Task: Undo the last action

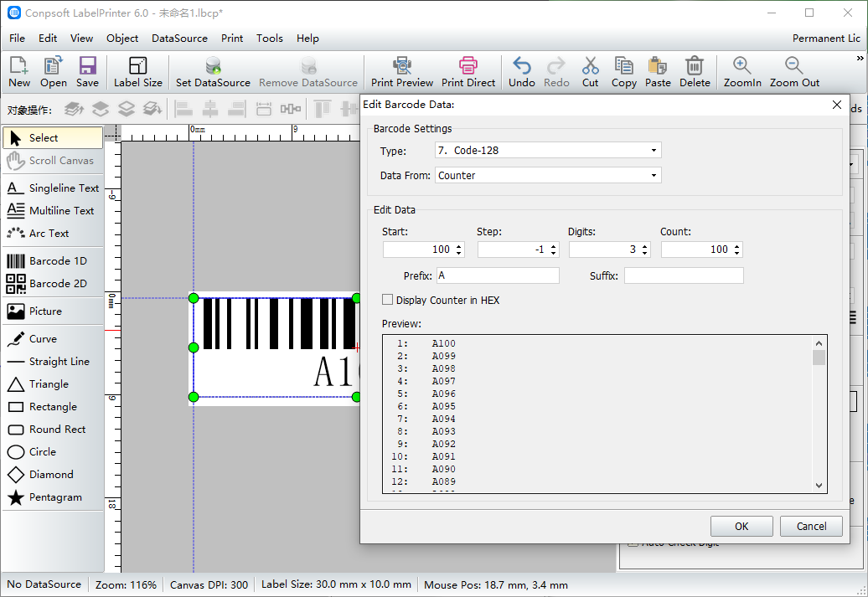Action: [521, 72]
